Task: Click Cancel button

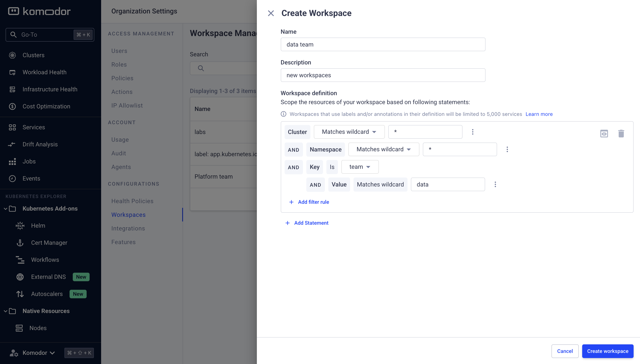Action: point(565,351)
